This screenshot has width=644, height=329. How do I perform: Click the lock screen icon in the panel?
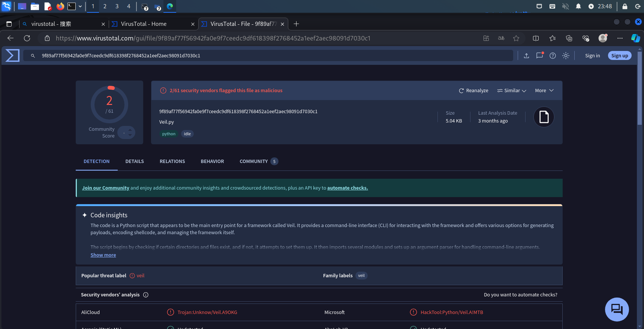pos(625,6)
